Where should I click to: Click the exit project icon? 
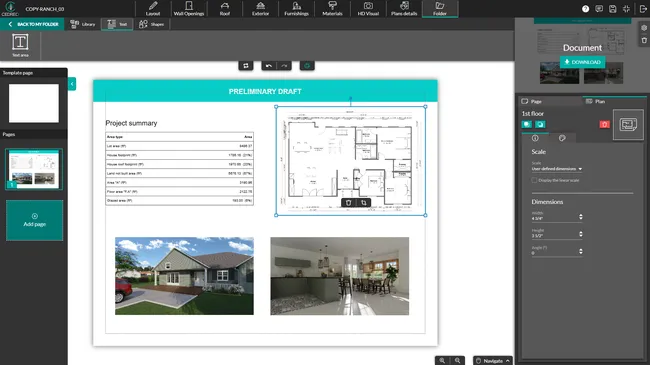(643, 9)
